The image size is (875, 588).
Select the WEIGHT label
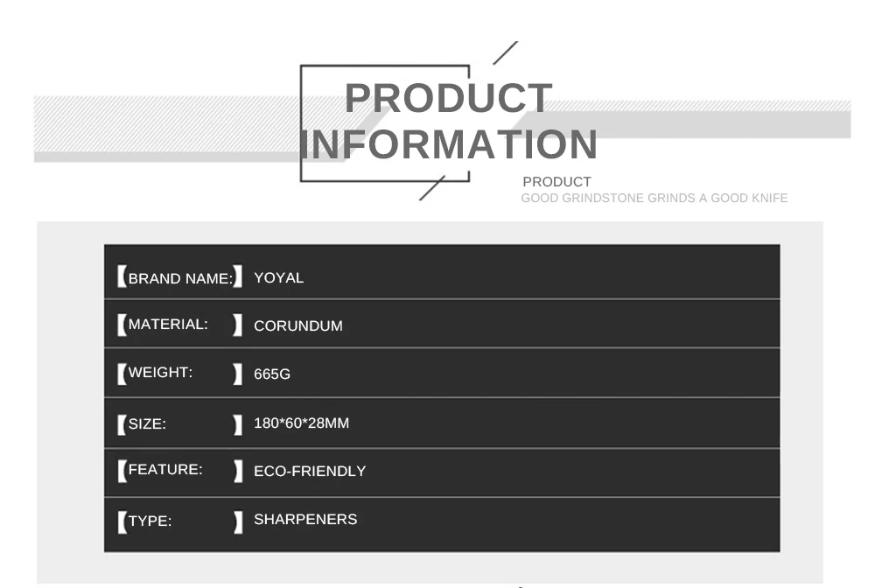160,372
